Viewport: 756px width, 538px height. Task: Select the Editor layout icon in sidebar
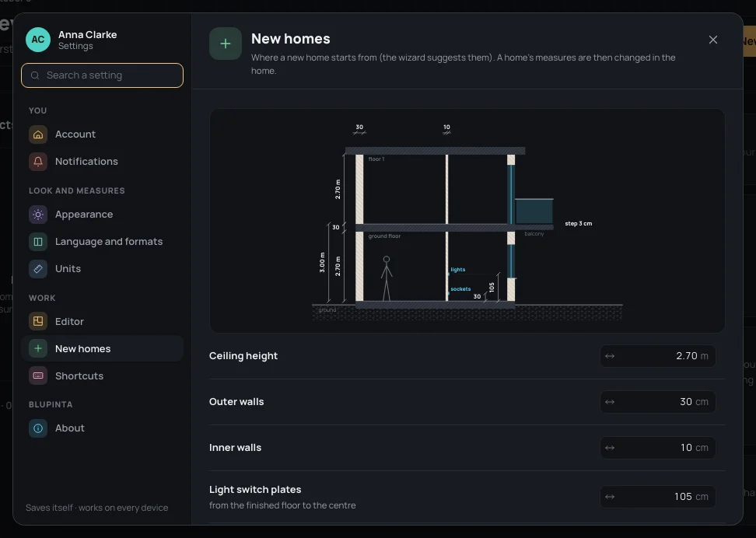click(38, 322)
